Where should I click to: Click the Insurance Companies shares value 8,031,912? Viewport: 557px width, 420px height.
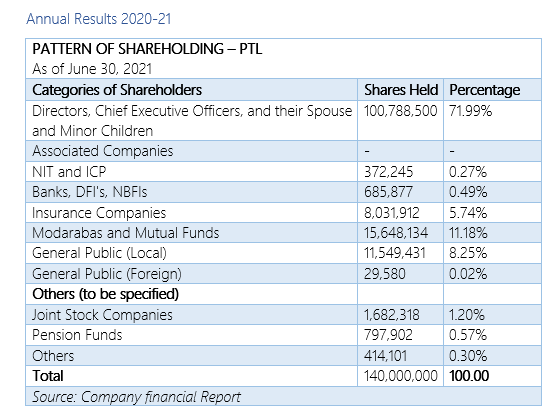pos(391,213)
